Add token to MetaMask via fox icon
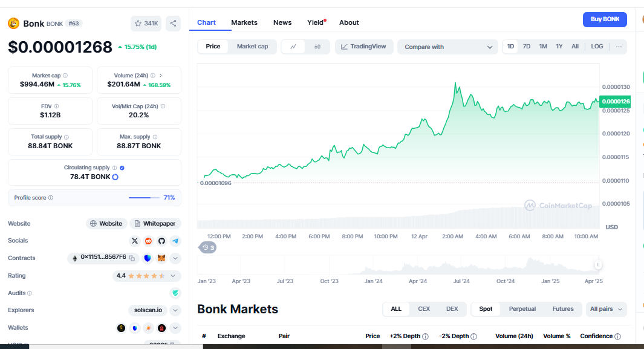 tap(162, 258)
